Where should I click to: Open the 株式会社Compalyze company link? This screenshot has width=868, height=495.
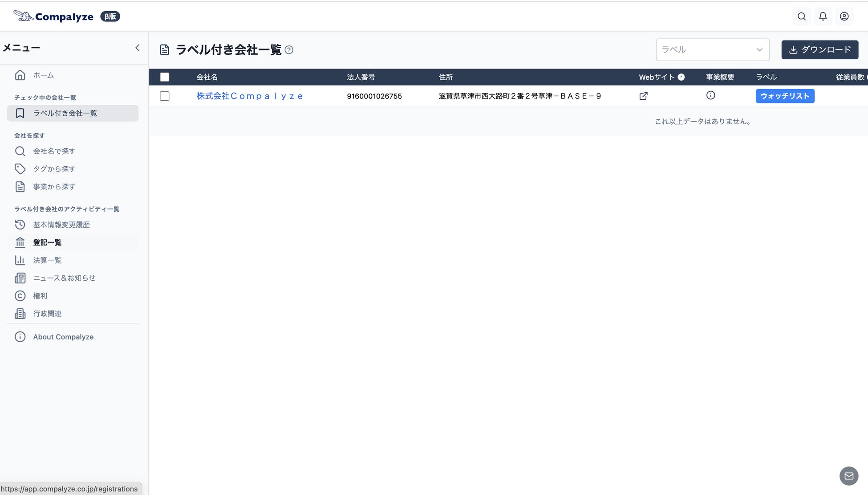[x=249, y=96]
